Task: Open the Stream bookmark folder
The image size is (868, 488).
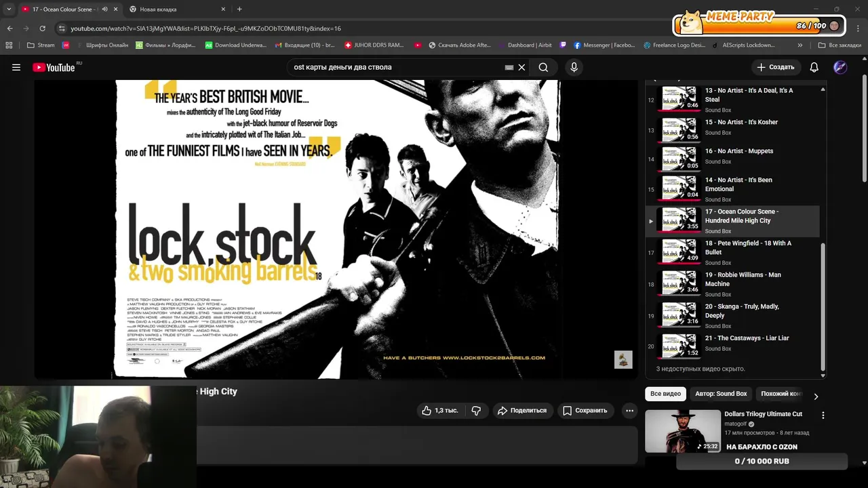Action: point(41,45)
